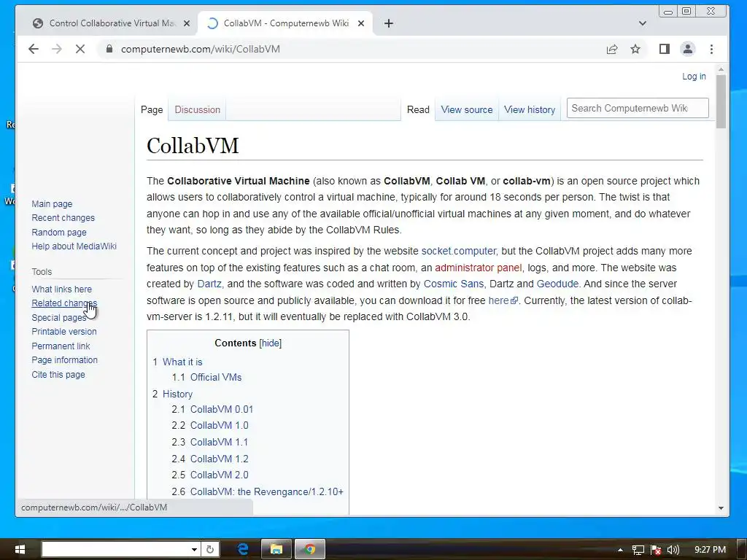Select the Read view tab

click(418, 109)
